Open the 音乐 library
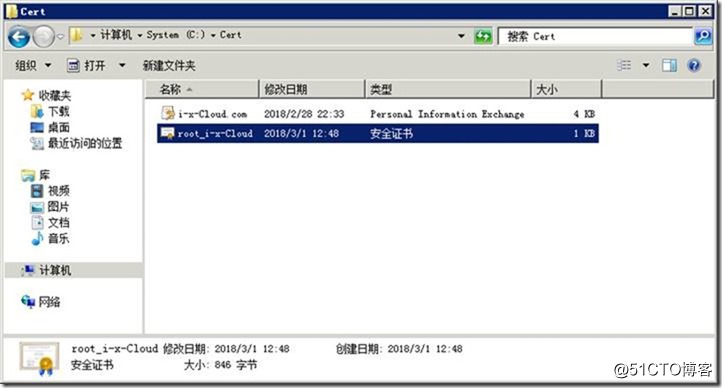The height and width of the screenshot is (388, 722). (58, 238)
